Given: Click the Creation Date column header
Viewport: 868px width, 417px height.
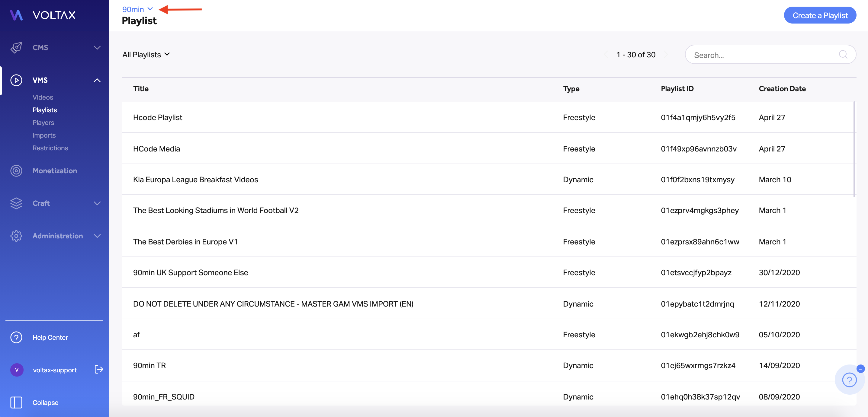Looking at the screenshot, I should click(x=782, y=88).
